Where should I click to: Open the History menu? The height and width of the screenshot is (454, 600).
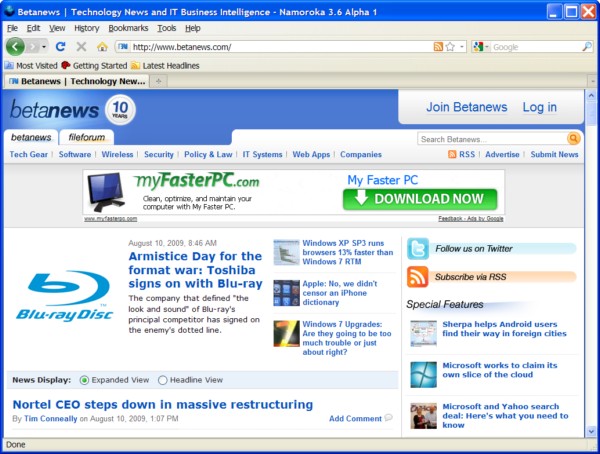[86, 28]
